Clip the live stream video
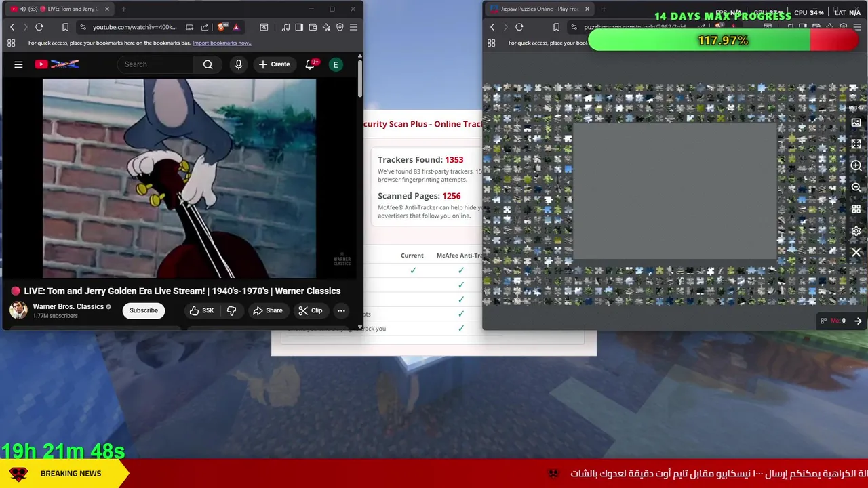This screenshot has height=488, width=868. coord(311,310)
